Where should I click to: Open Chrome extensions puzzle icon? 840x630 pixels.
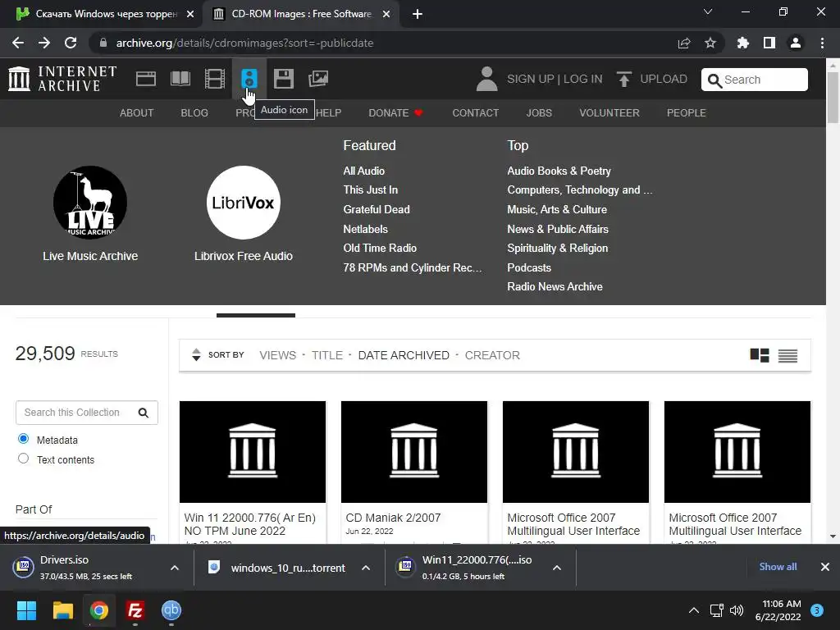(743, 43)
